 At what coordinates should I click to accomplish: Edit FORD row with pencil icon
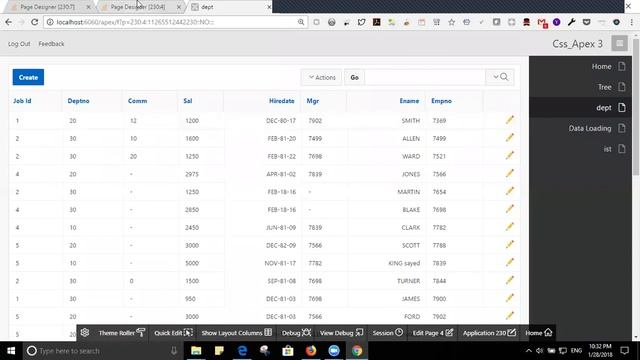(x=509, y=316)
